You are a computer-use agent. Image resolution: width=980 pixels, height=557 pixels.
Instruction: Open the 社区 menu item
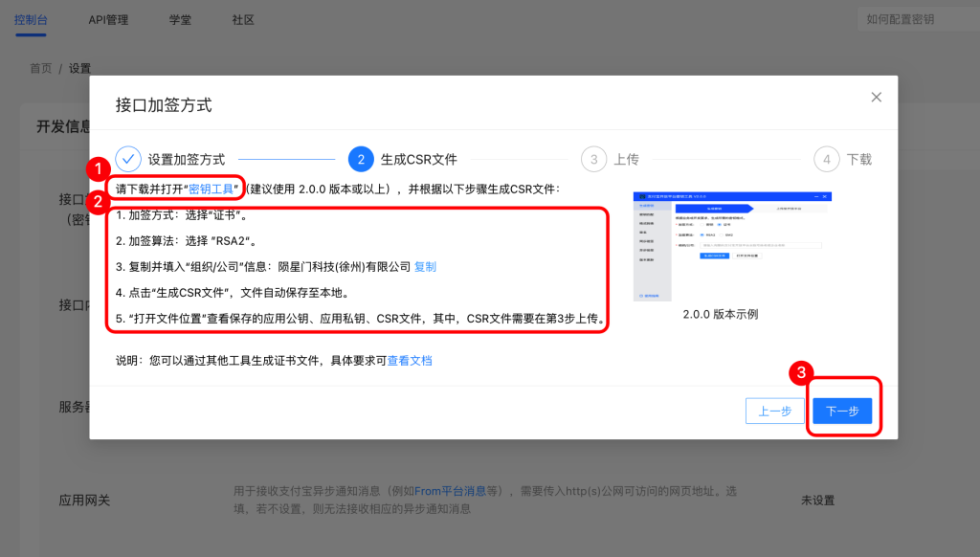243,19
